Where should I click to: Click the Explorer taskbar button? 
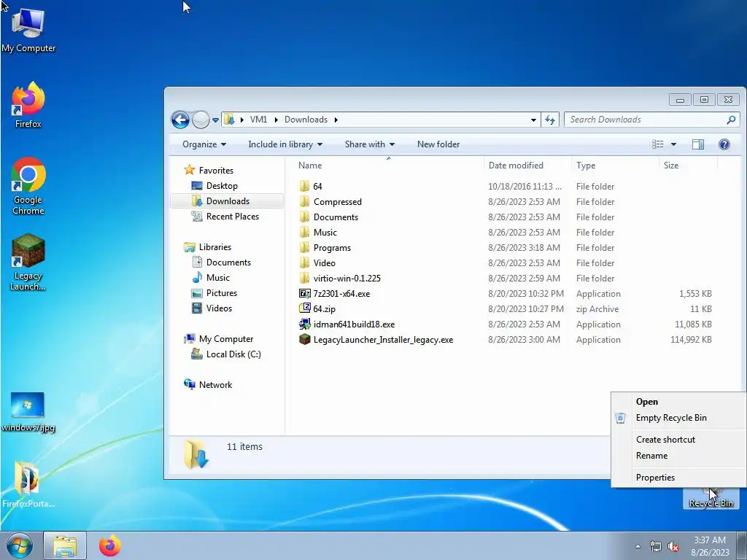(x=65, y=545)
